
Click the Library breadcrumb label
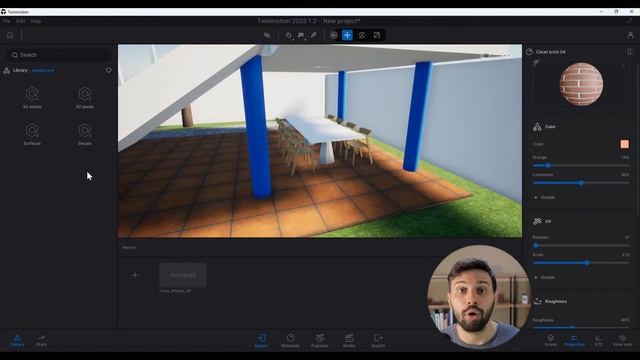point(20,70)
